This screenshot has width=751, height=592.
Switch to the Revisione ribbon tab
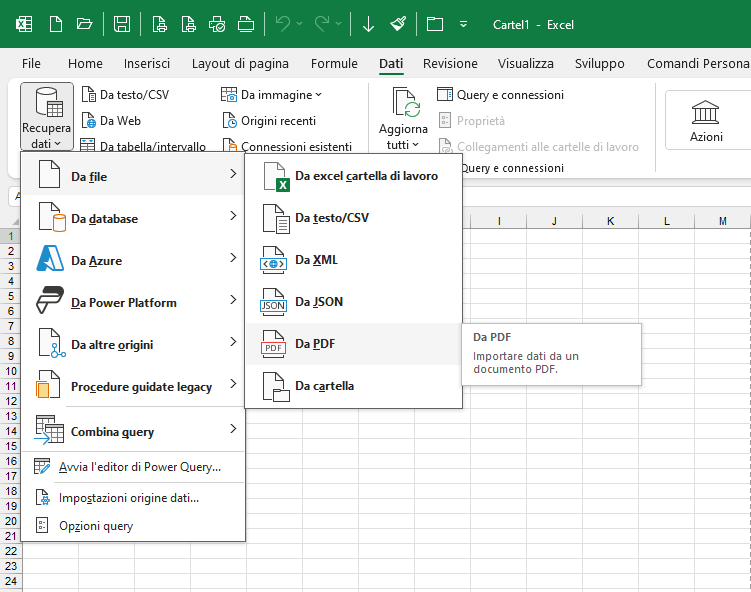[450, 63]
